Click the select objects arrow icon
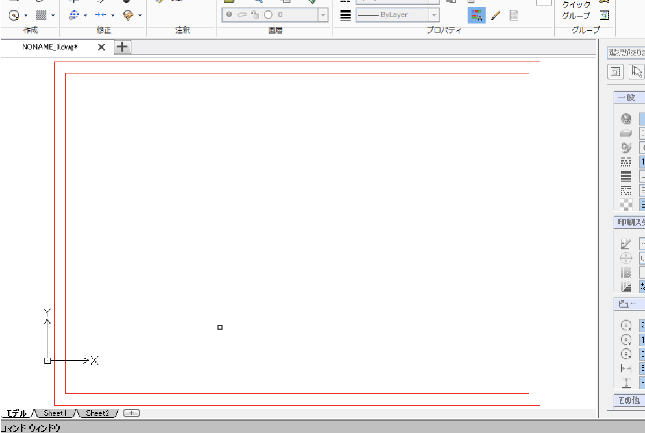This screenshot has height=433, width=645. (x=637, y=72)
